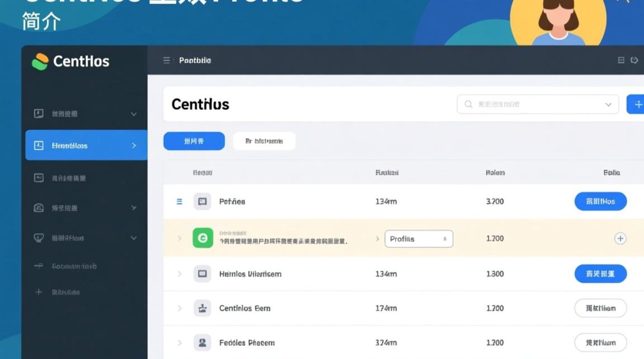Click the CentHos logo in the sidebar
This screenshot has height=359, width=644.
pyautogui.click(x=70, y=61)
